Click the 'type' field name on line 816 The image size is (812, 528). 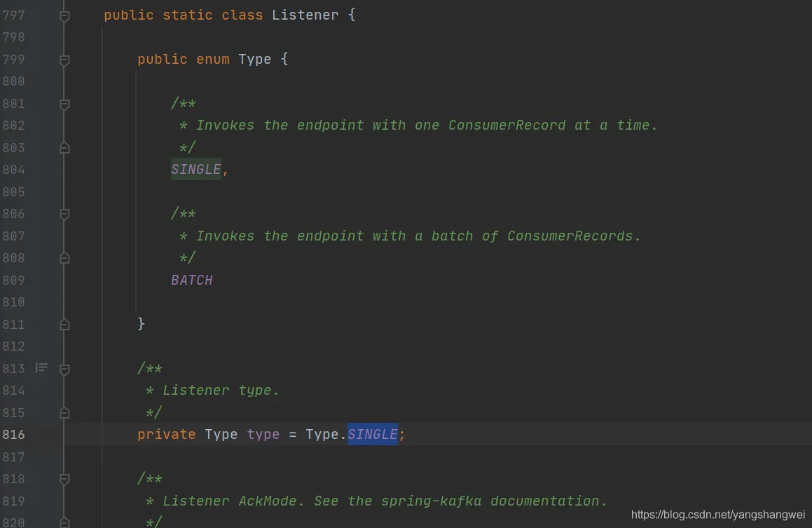pos(263,434)
